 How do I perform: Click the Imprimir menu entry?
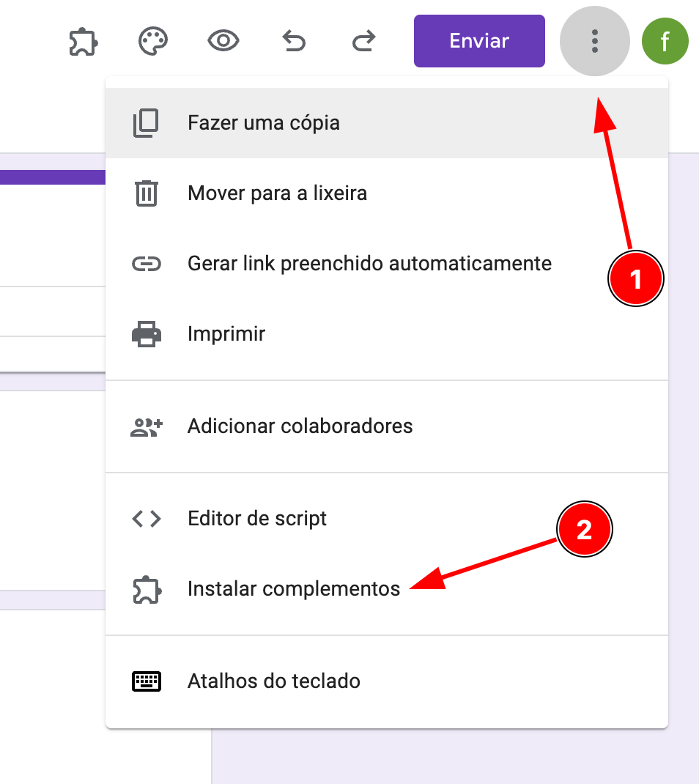click(226, 334)
